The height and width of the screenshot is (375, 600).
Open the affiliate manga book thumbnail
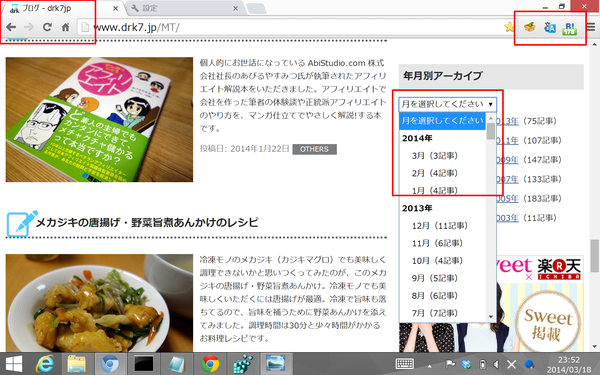tap(99, 119)
